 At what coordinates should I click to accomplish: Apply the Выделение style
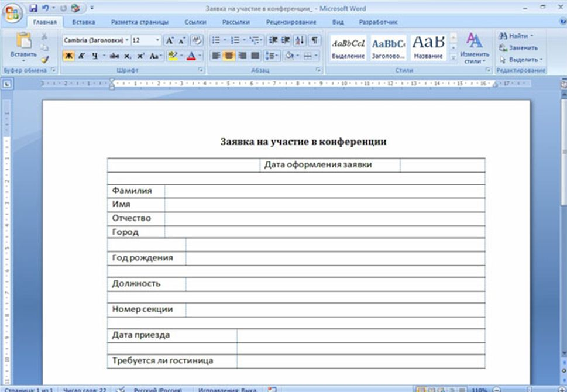coord(348,48)
